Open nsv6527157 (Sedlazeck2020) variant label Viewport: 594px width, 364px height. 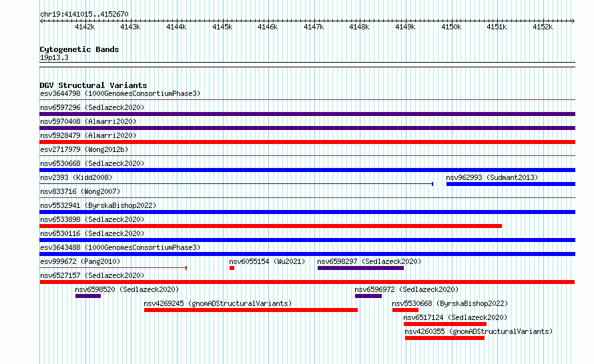point(92,275)
